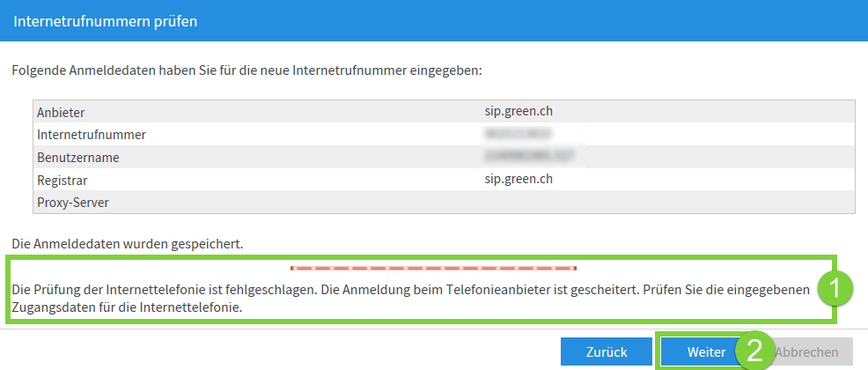Select the Proxy-Server row label
This screenshot has width=868, height=370.
[73, 203]
